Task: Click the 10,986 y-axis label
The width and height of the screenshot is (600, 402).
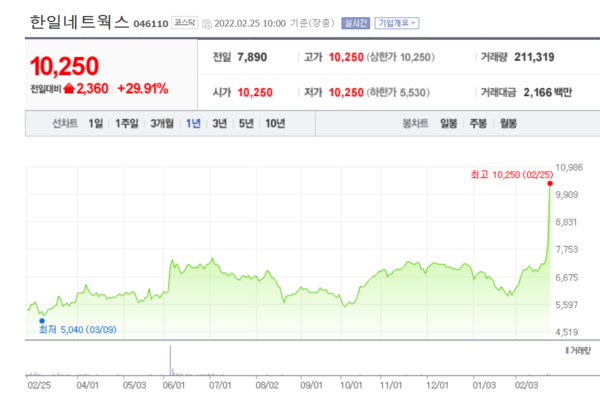Action: point(569,168)
